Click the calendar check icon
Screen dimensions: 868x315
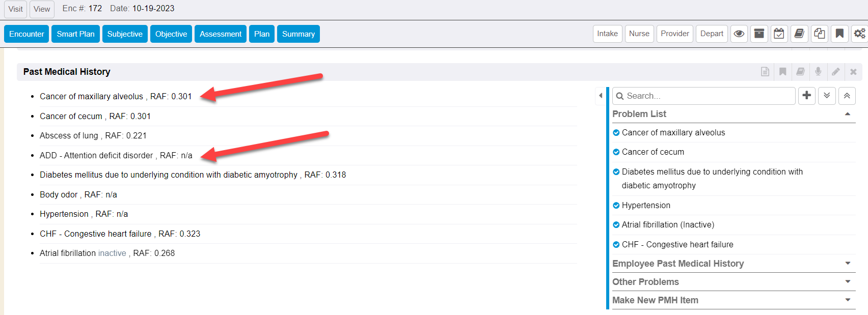779,34
